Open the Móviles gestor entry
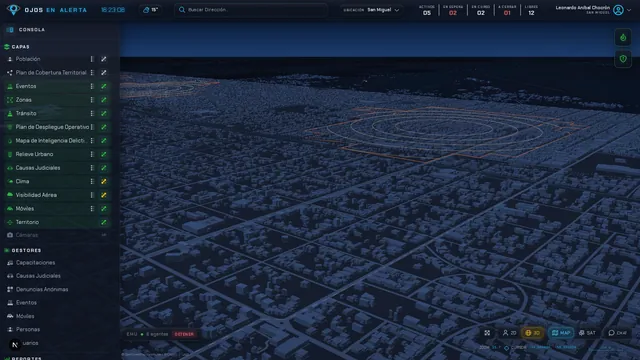 (25, 316)
